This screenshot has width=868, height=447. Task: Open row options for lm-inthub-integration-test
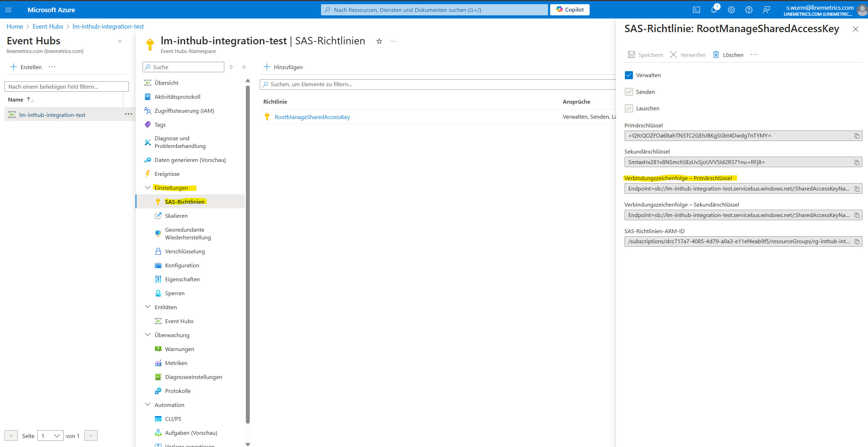tap(129, 114)
